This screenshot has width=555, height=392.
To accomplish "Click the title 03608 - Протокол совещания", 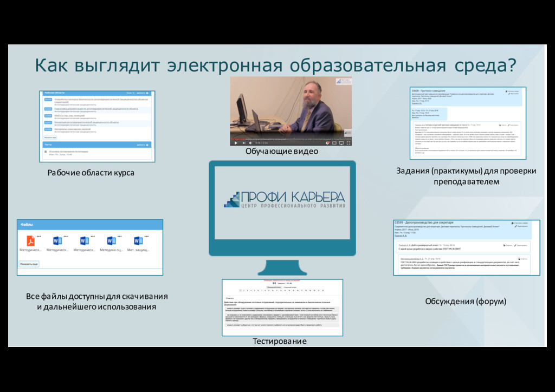I will click(429, 91).
